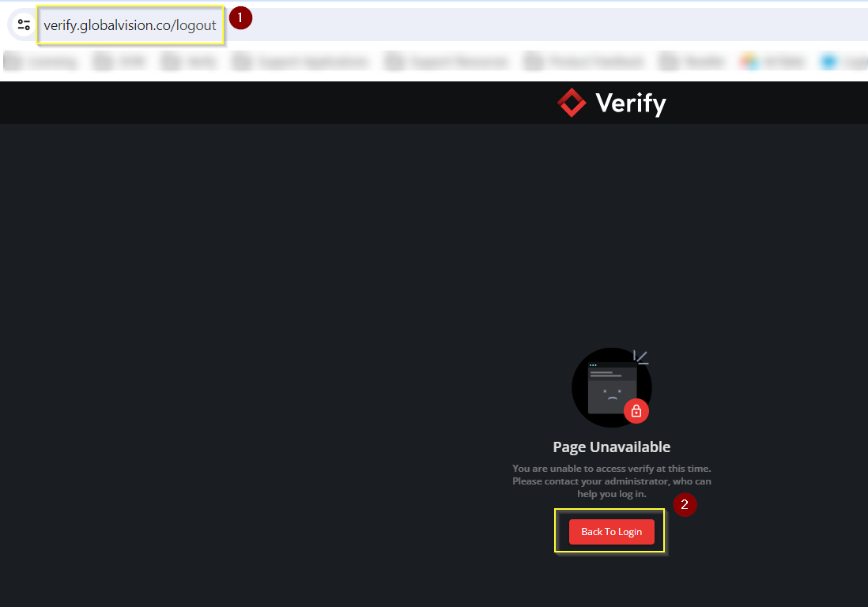Open the second bookmark folder in bookmarks bar

(119, 62)
